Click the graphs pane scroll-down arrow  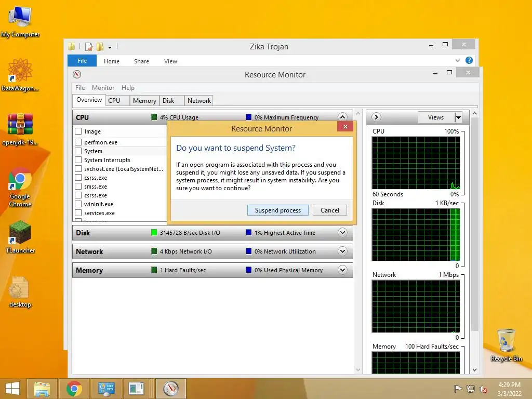click(x=475, y=369)
